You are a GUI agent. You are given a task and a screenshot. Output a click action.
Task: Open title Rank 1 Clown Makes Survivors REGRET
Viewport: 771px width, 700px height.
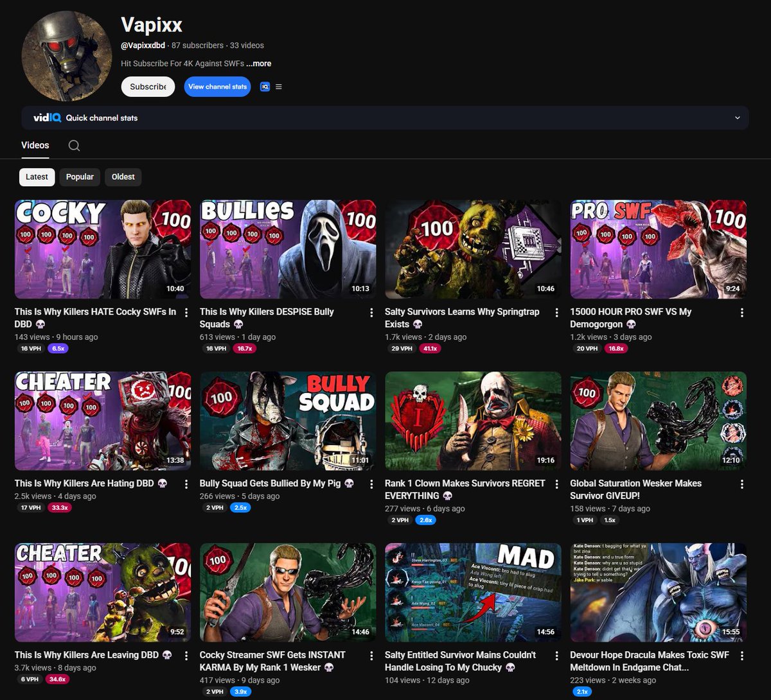(x=465, y=489)
